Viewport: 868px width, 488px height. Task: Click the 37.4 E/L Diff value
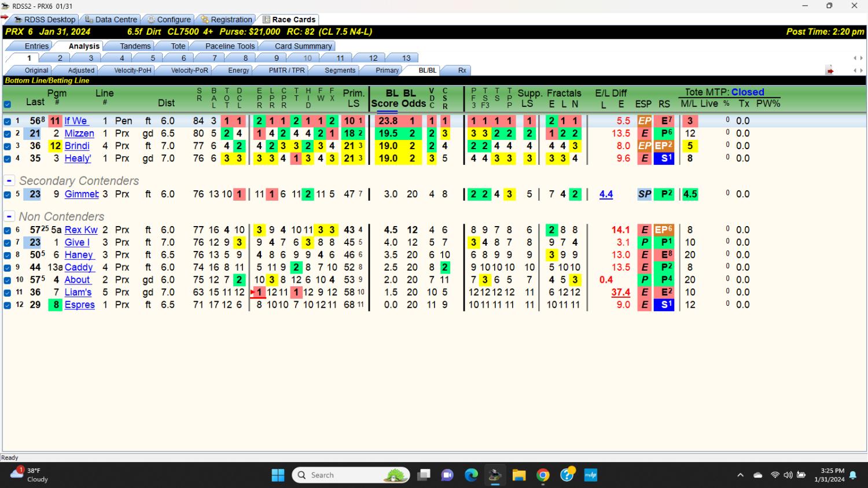[620, 292]
